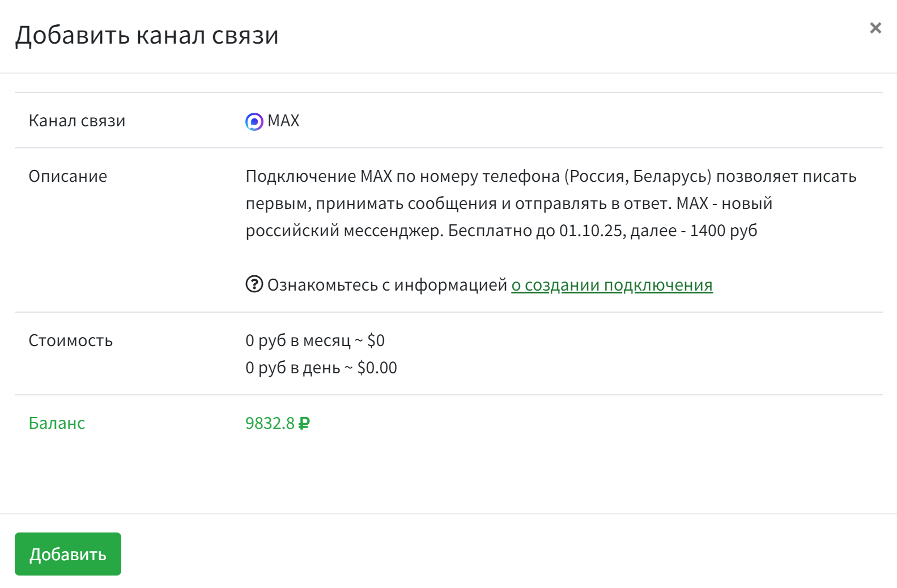The width and height of the screenshot is (897, 588).
Task: Open the о создании подключения link
Action: pyautogui.click(x=612, y=285)
